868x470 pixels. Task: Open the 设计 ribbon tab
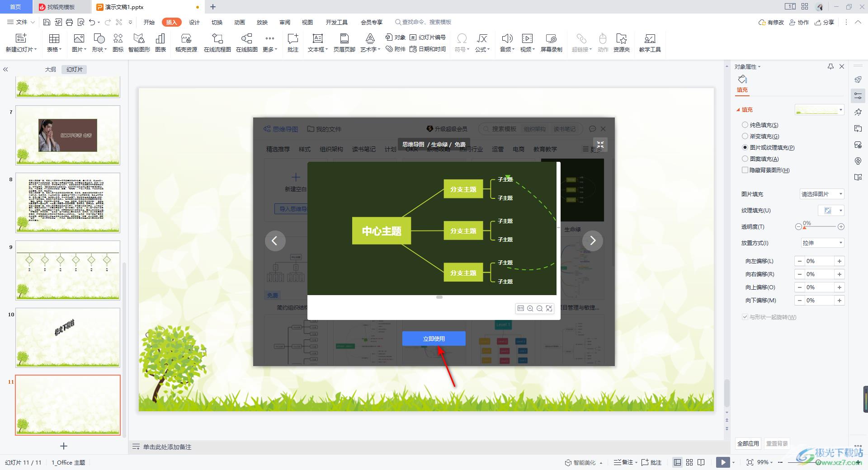[194, 22]
